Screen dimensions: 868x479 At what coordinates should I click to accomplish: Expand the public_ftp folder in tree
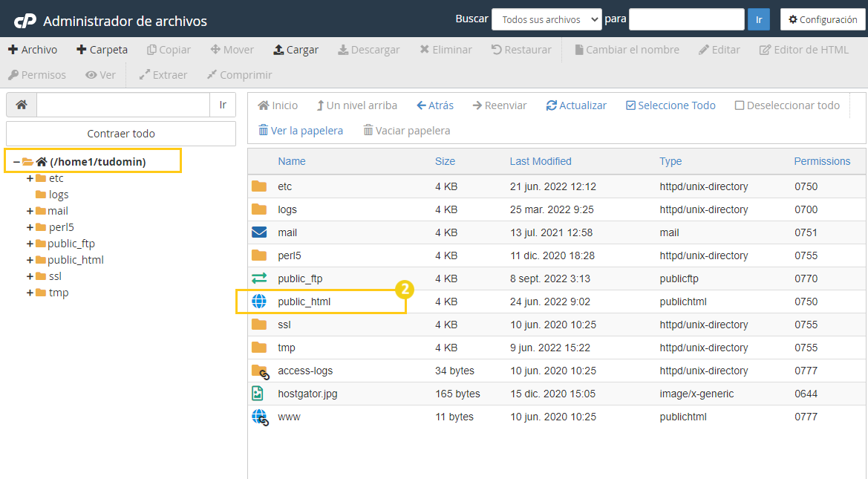[x=30, y=244]
